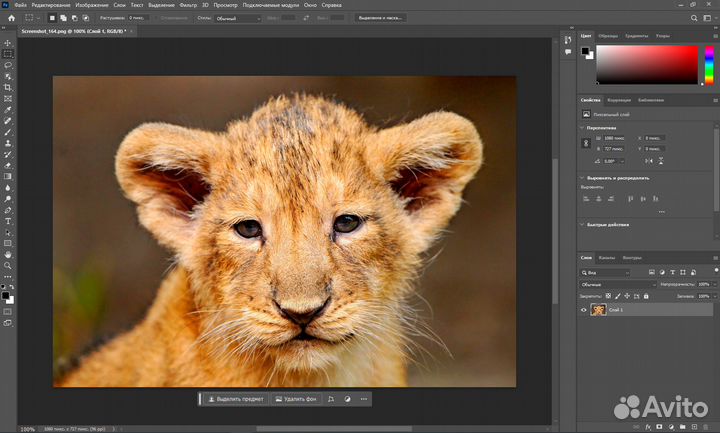Click the flip vertical icon in Properties
Screen dimensions: 720x433
(661, 161)
